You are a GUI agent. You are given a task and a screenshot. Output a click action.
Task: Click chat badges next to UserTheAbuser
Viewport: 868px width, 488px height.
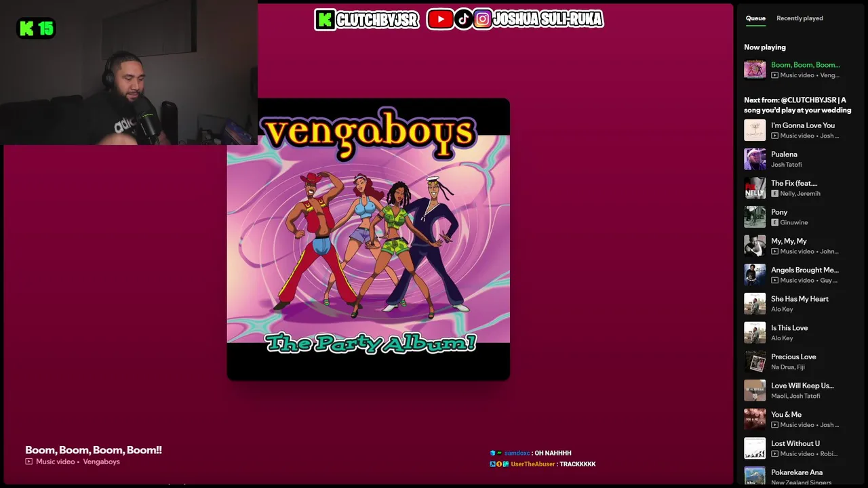(x=499, y=464)
